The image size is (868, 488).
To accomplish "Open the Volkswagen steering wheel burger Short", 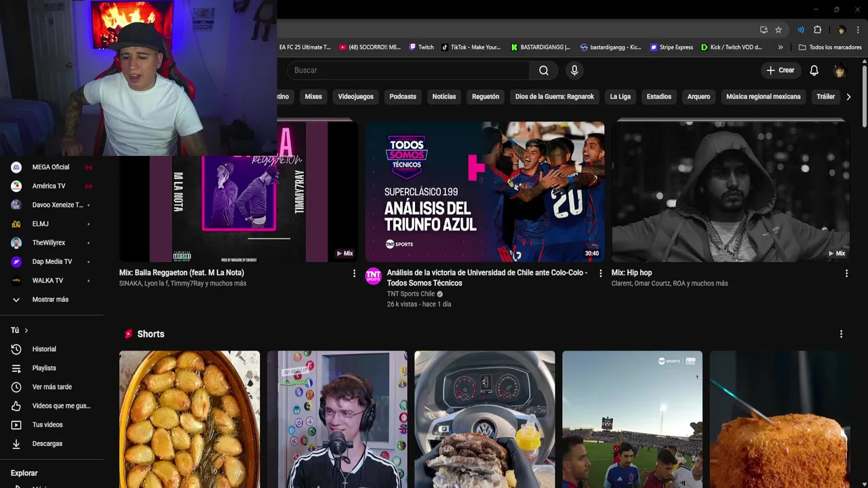I will pyautogui.click(x=485, y=419).
